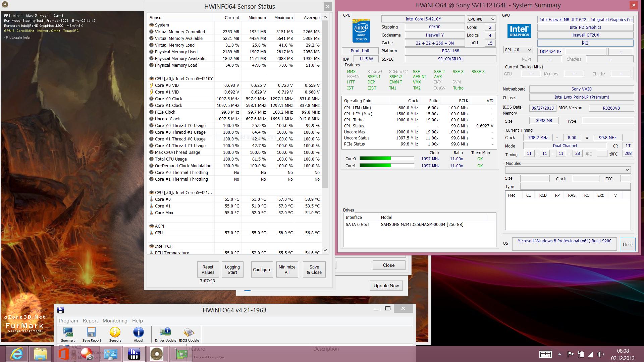Click the HWiNFO taskbar icon
Screen dimensions: 644x362
click(133, 354)
